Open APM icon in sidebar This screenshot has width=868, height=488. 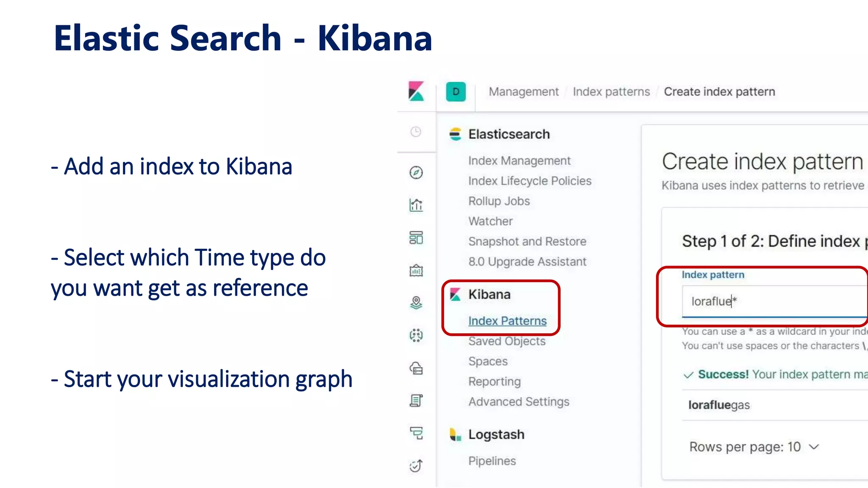[x=416, y=433]
